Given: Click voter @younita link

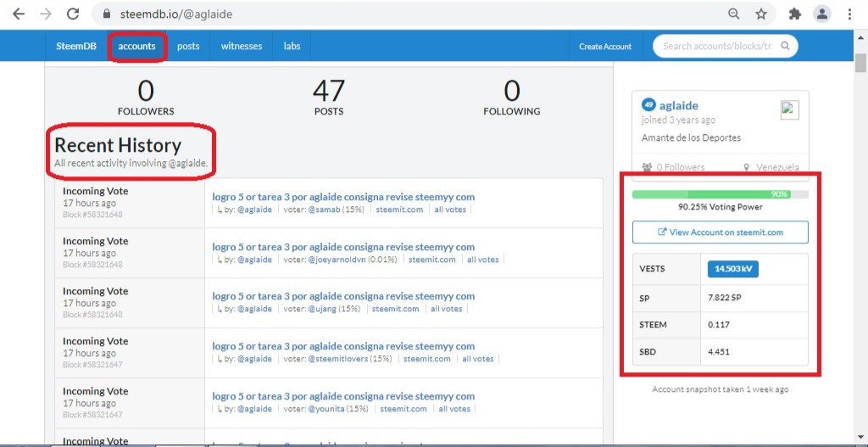Looking at the screenshot, I should (326, 409).
